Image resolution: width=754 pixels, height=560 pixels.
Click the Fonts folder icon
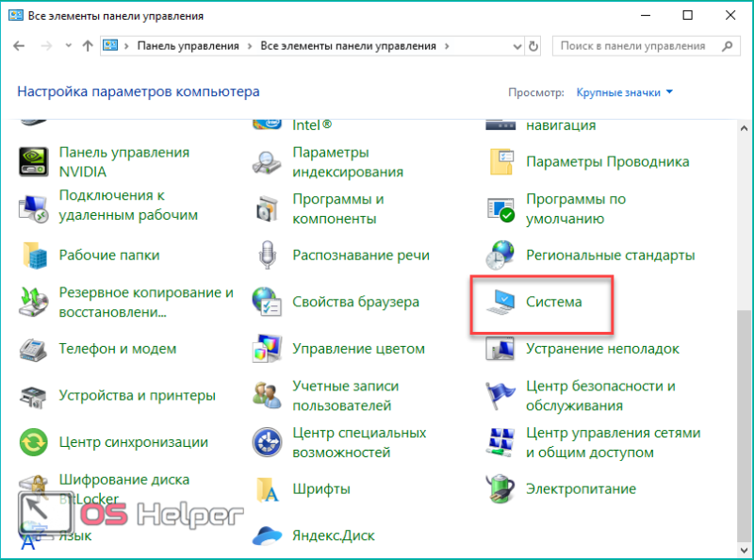pyautogui.click(x=267, y=488)
